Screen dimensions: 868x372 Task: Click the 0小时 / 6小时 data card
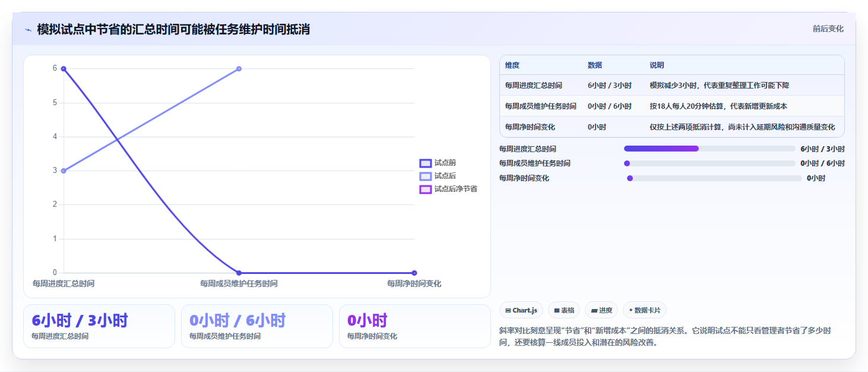pyautogui.click(x=257, y=326)
